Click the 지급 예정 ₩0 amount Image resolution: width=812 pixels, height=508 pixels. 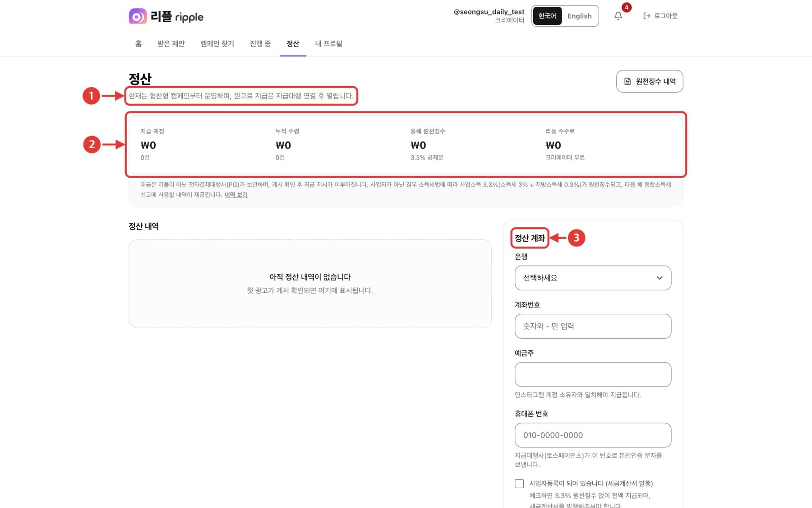[148, 145]
